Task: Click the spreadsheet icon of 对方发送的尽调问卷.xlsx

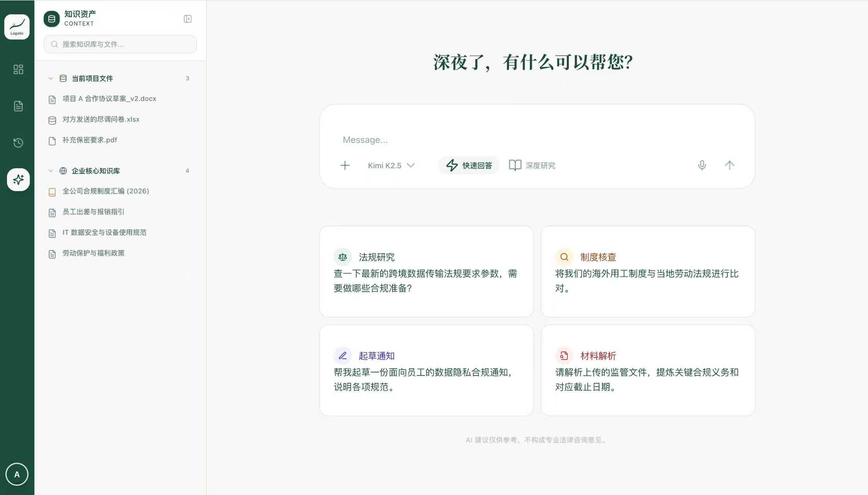Action: pyautogui.click(x=52, y=120)
